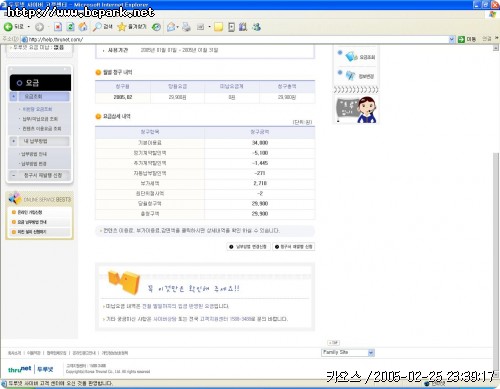Screen dimensions: 500x389
Task: Expand the Mail icon dropdown arrow
Action: 178,27
